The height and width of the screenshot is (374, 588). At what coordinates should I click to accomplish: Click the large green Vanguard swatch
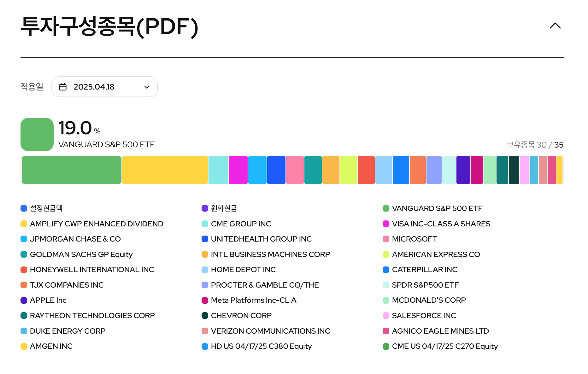(37, 134)
